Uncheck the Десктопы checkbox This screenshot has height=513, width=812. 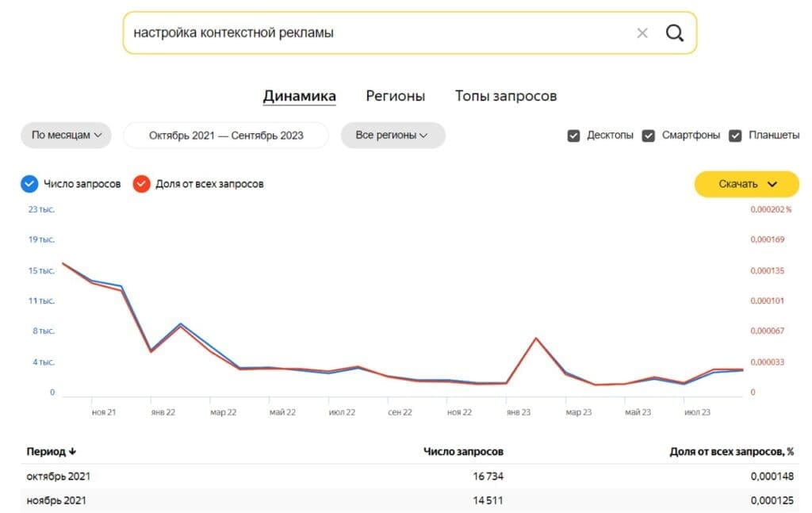(x=573, y=136)
